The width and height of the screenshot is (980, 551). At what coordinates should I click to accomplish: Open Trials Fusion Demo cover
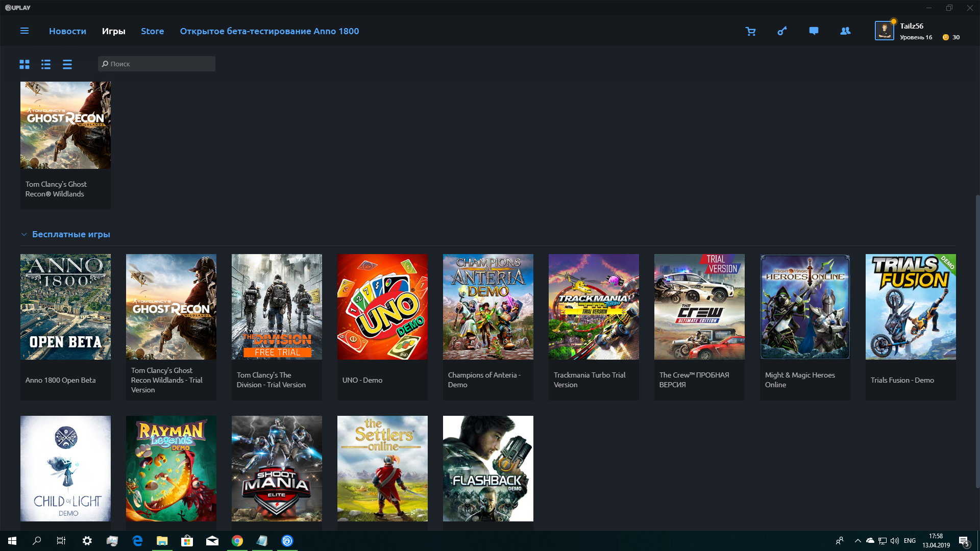pyautogui.click(x=911, y=307)
